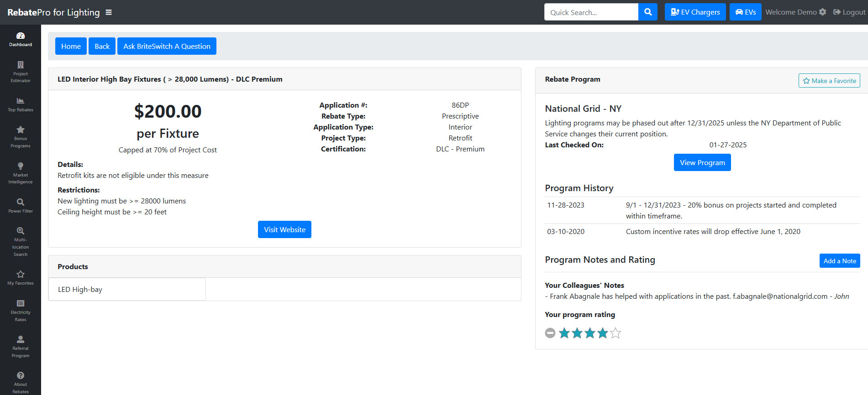
Task: Rate the program five stars
Action: coord(615,333)
